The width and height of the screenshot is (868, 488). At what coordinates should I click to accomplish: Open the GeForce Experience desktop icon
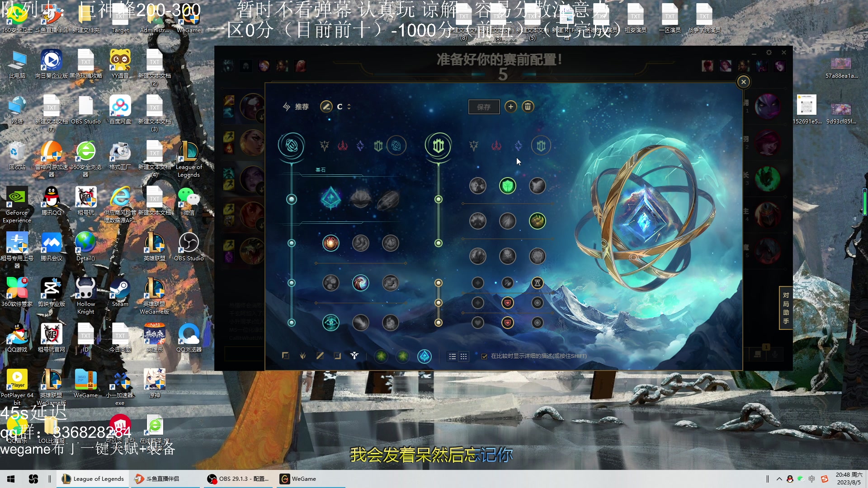(x=17, y=205)
